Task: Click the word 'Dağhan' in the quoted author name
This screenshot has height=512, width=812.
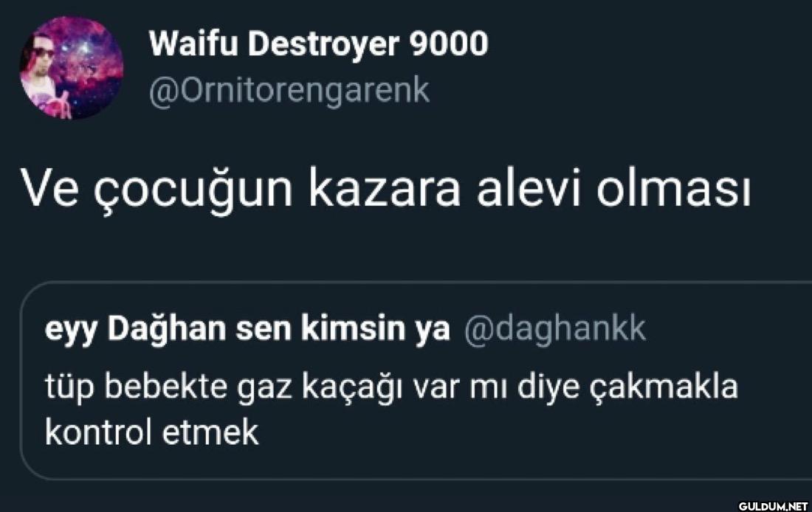Action: pyautogui.click(x=166, y=330)
